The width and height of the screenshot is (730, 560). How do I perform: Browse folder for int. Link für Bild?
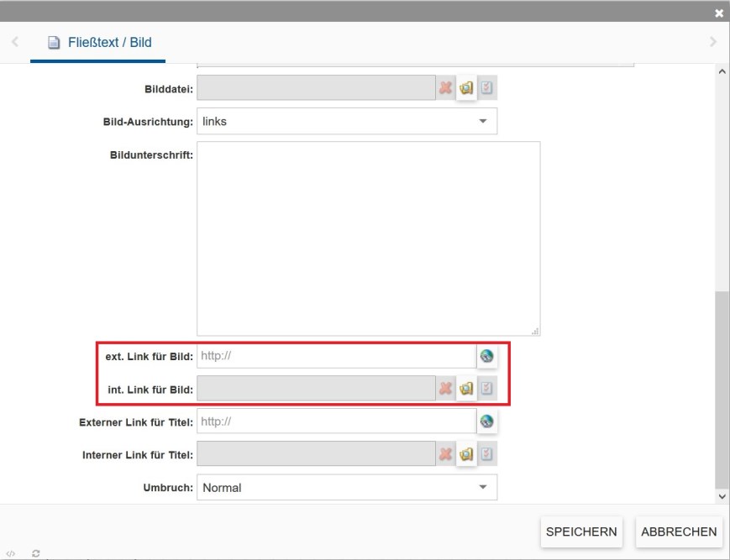[x=466, y=389]
